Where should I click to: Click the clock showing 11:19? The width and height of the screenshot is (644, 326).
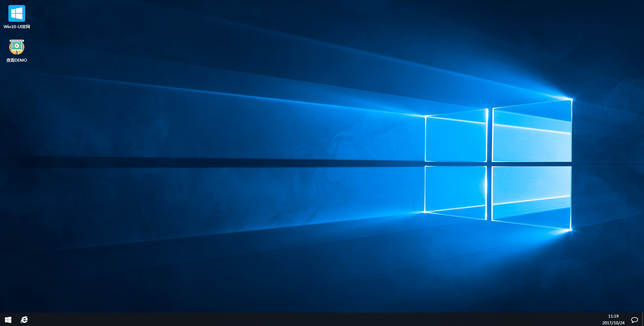point(613,316)
